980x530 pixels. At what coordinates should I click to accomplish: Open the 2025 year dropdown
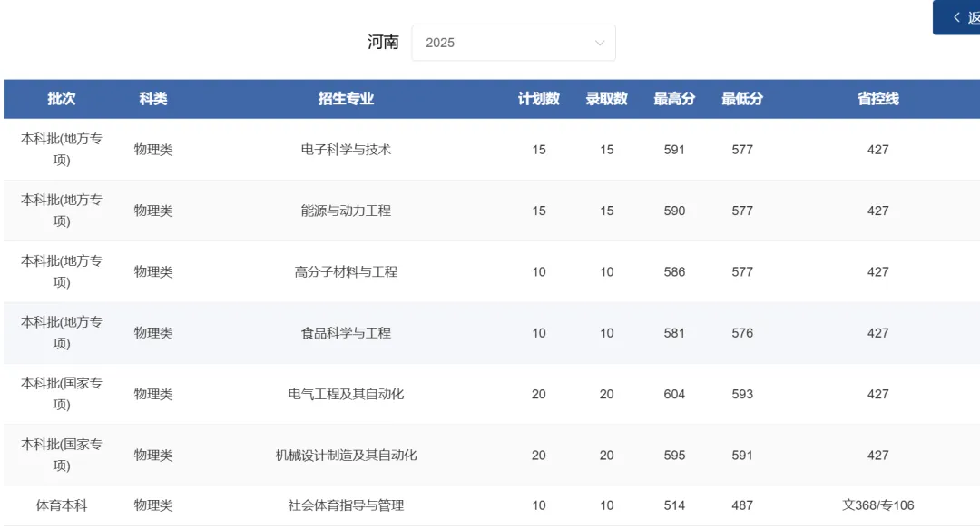[x=513, y=43]
